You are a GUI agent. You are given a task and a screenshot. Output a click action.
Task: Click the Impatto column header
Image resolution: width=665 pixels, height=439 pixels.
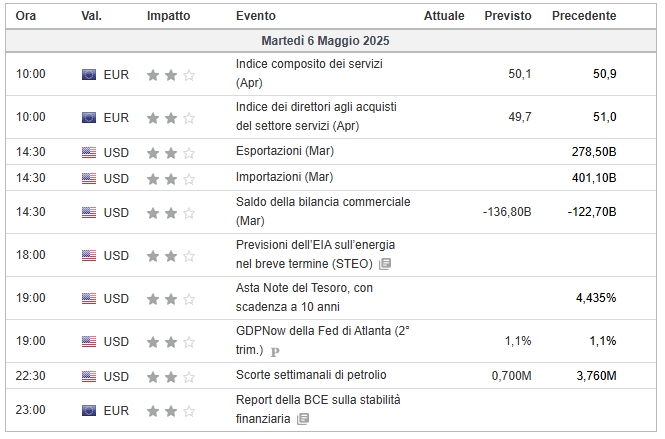168,16
